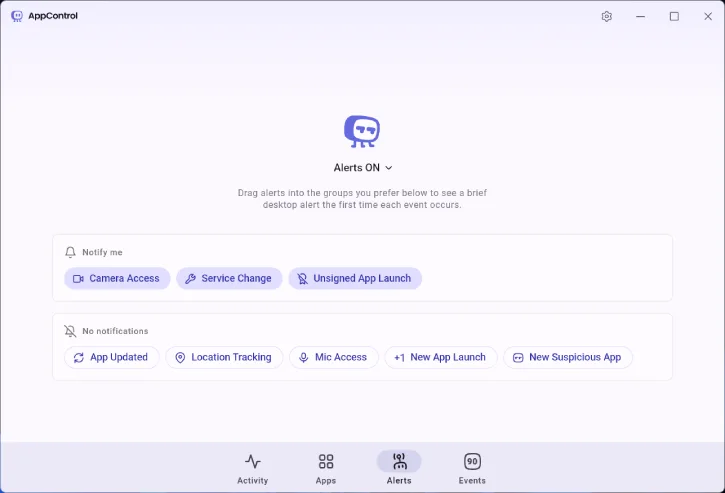This screenshot has height=493, width=725.
Task: Open the Alerts tab
Action: pos(399,469)
